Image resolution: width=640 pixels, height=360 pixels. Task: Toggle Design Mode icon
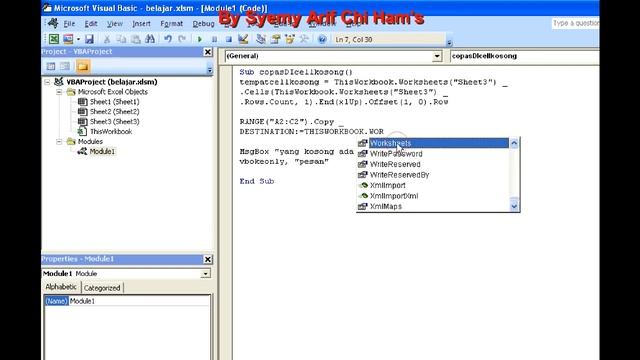coord(243,39)
